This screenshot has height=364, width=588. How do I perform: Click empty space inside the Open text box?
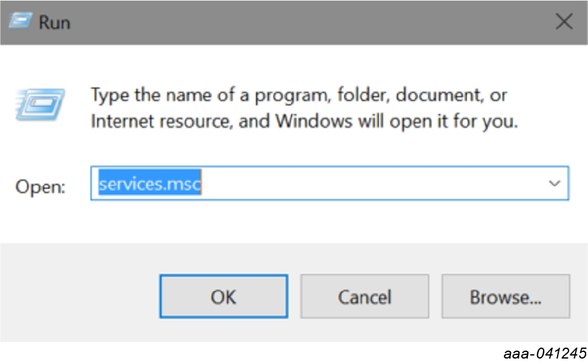pyautogui.click(x=364, y=183)
